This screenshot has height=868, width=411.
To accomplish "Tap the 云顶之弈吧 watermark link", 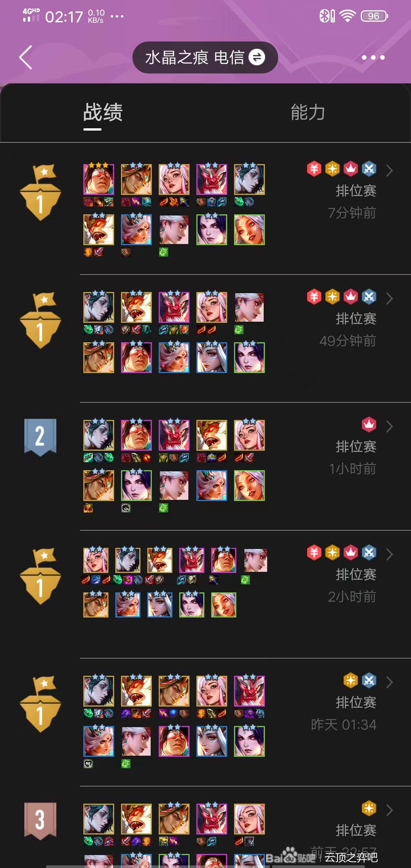I will pos(351,857).
